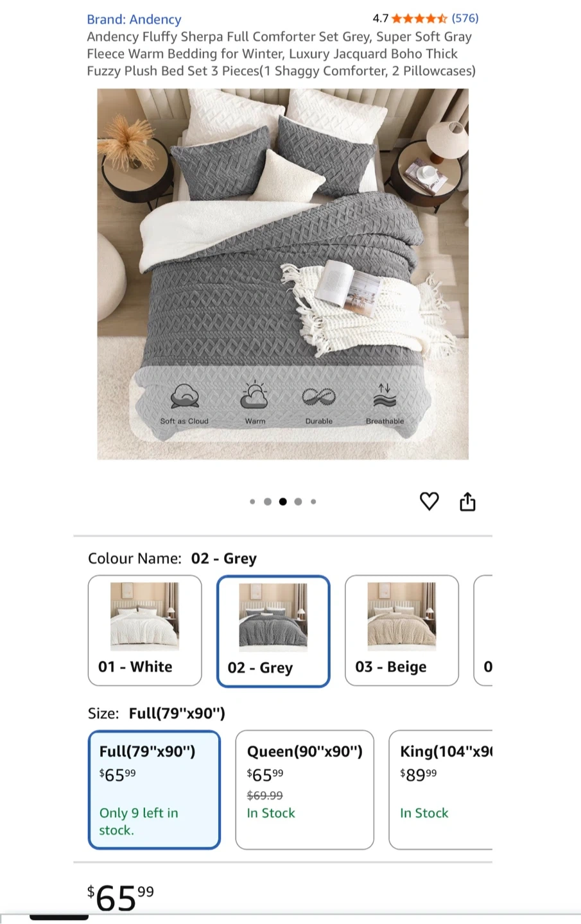581x924 pixels.
Task: Select the 02 - Grey colour option
Action: coord(273,631)
